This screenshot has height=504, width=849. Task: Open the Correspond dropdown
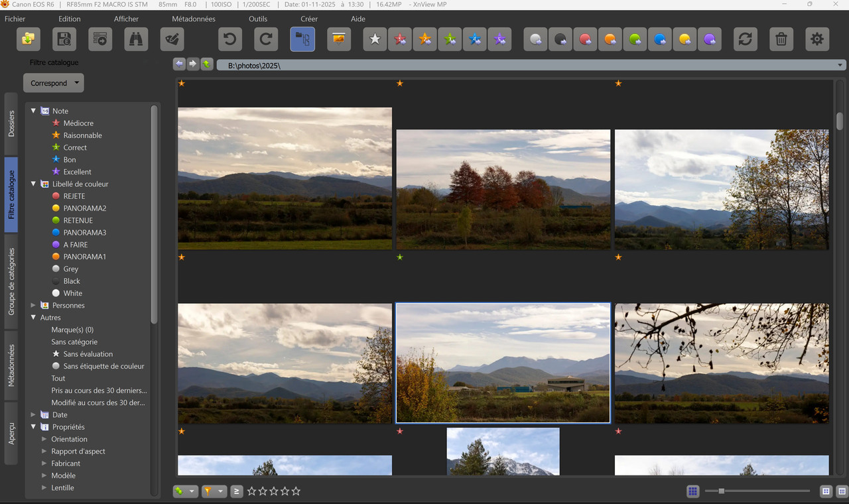click(54, 83)
